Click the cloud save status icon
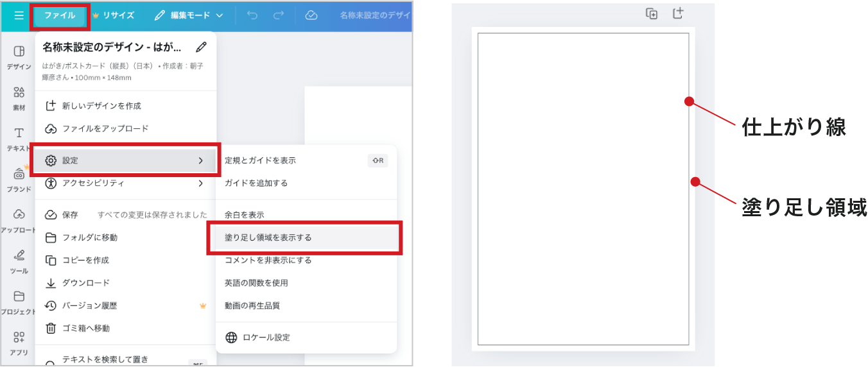This screenshot has height=367, width=868. click(311, 15)
